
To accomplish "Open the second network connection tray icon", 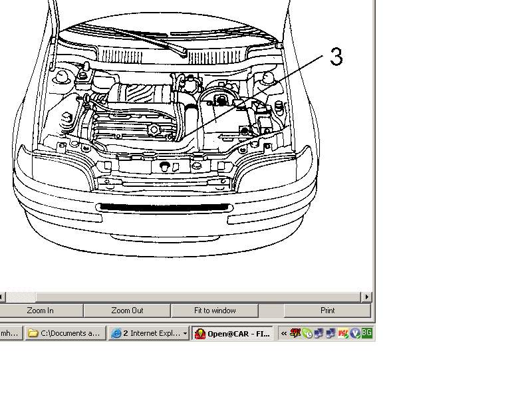I will [331, 333].
